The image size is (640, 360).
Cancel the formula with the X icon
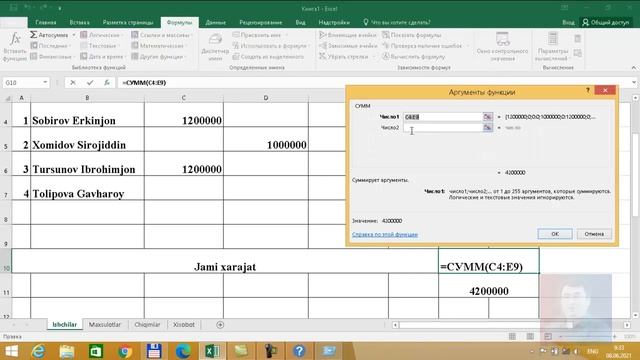click(73, 82)
